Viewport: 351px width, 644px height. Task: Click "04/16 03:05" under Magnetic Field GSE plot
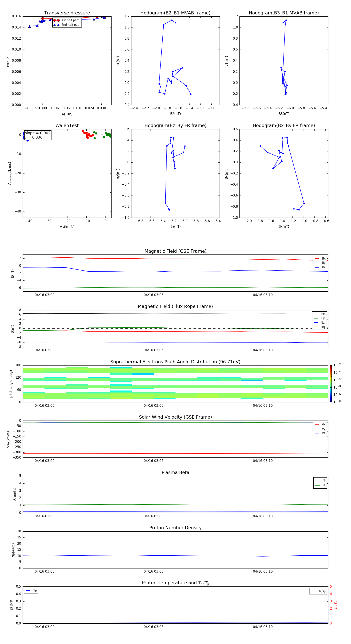click(x=153, y=295)
